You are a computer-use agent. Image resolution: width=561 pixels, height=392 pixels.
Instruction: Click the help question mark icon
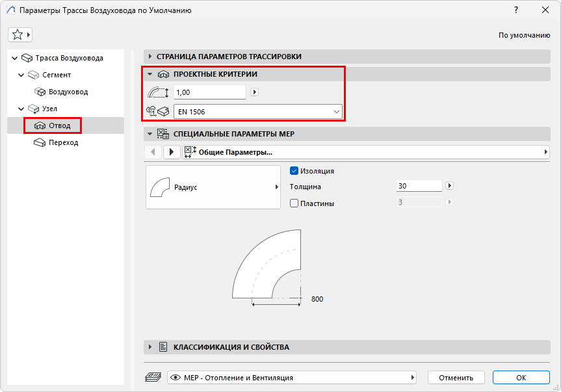point(516,10)
